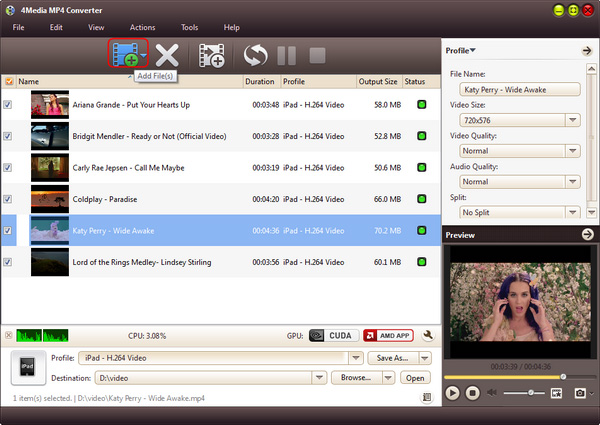Start conversion with the Convert arrows icon
600x425 pixels.
point(256,55)
